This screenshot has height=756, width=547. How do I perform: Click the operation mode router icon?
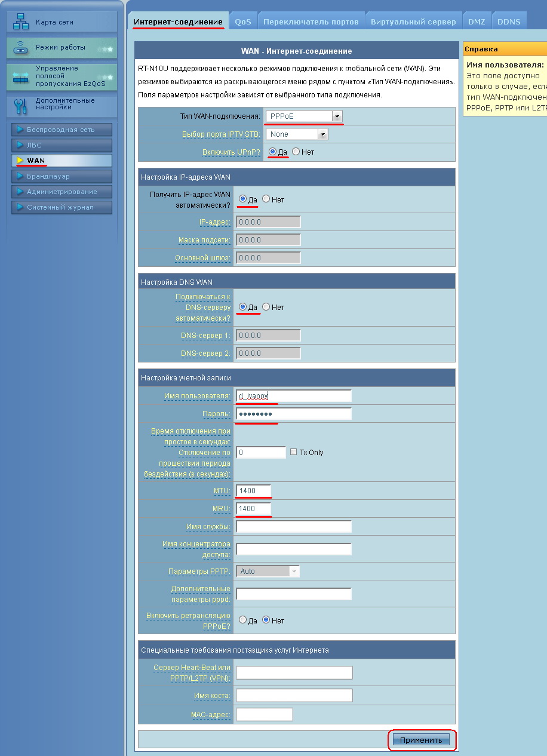pyautogui.click(x=21, y=47)
